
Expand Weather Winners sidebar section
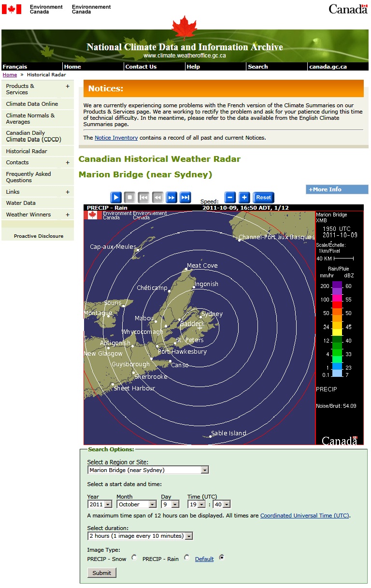[x=68, y=215]
